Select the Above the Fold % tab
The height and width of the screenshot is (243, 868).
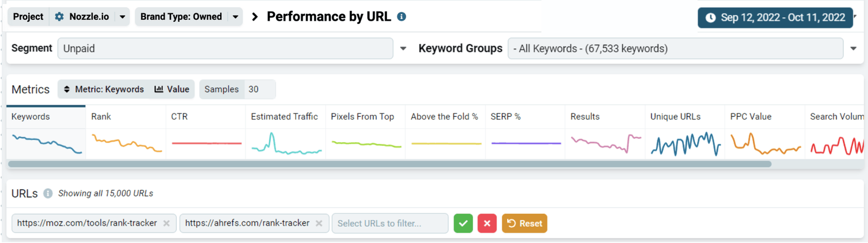(x=445, y=132)
